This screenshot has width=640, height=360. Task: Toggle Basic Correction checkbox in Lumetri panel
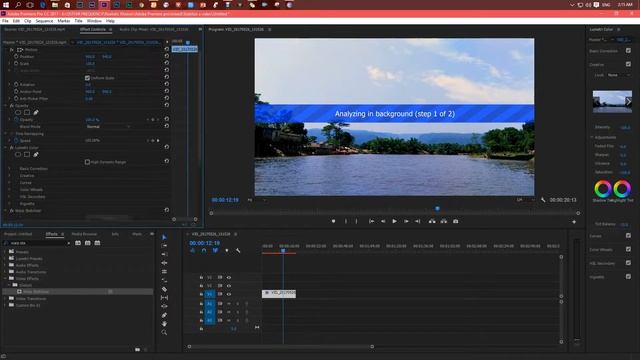pyautogui.click(x=628, y=51)
